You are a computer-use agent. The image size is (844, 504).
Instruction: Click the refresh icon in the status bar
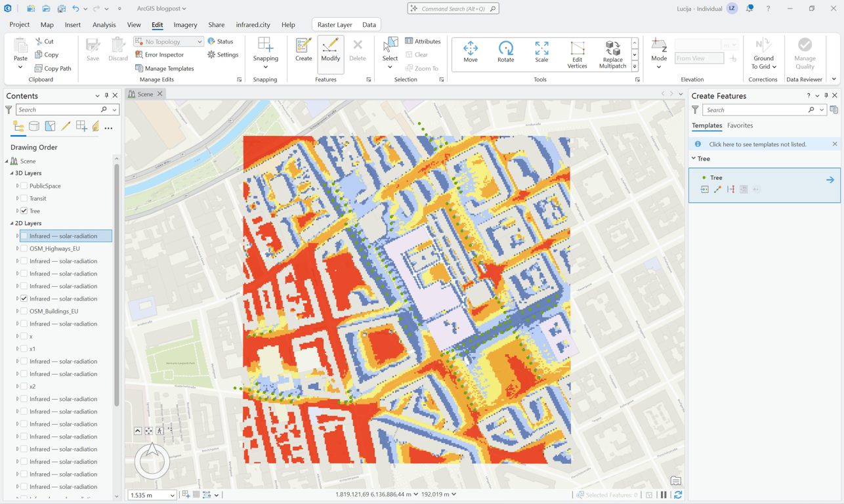(678, 495)
